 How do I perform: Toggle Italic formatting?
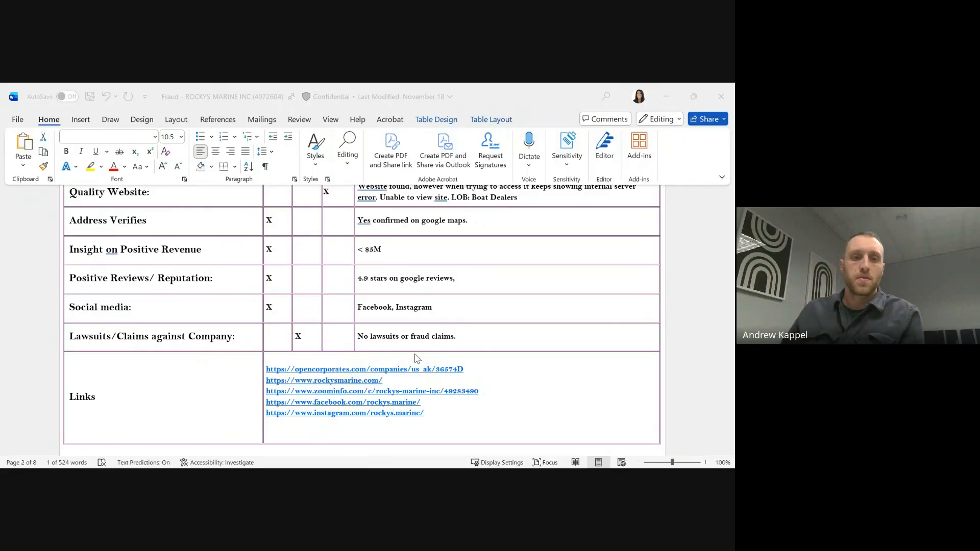click(81, 152)
